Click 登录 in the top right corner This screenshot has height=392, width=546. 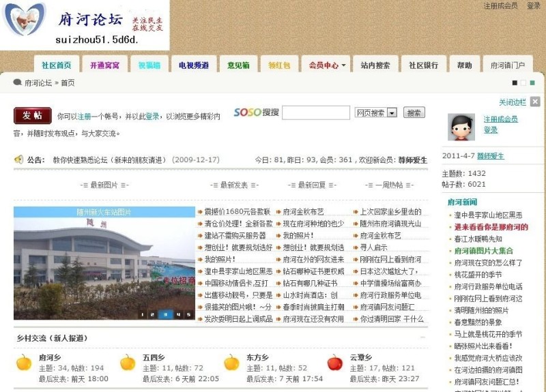click(x=533, y=5)
